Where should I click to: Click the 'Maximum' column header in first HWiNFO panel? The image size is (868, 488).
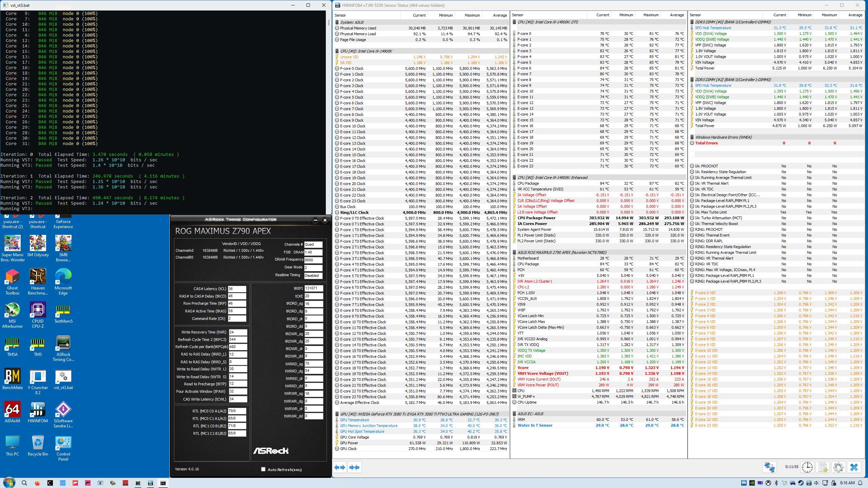tap(468, 15)
